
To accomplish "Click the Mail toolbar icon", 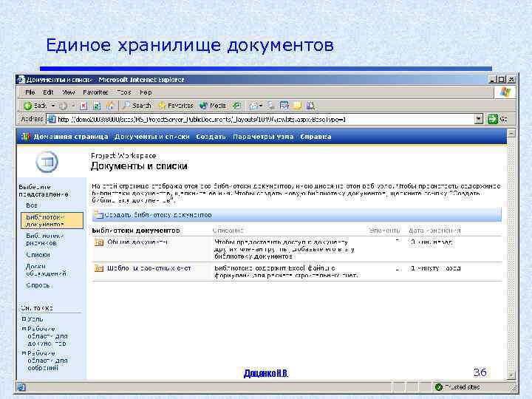I will 253,106.
